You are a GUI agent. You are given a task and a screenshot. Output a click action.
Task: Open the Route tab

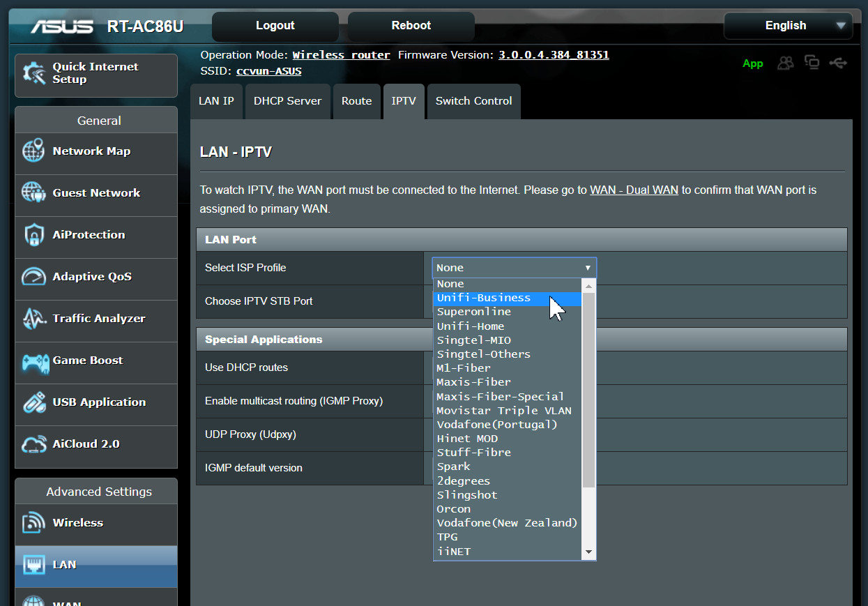coord(356,101)
